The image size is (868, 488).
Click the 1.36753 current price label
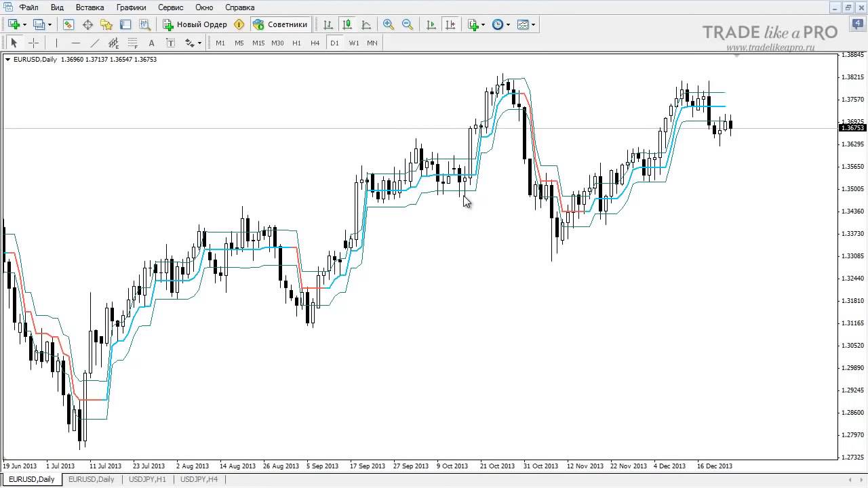pos(852,128)
